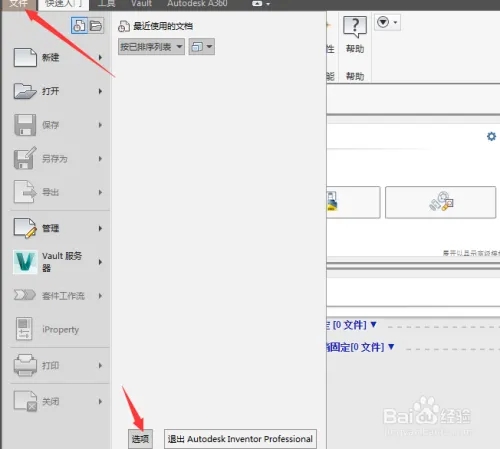Click the partially visible left tutorial tile
Screen dimensions: 500x449
353,202
